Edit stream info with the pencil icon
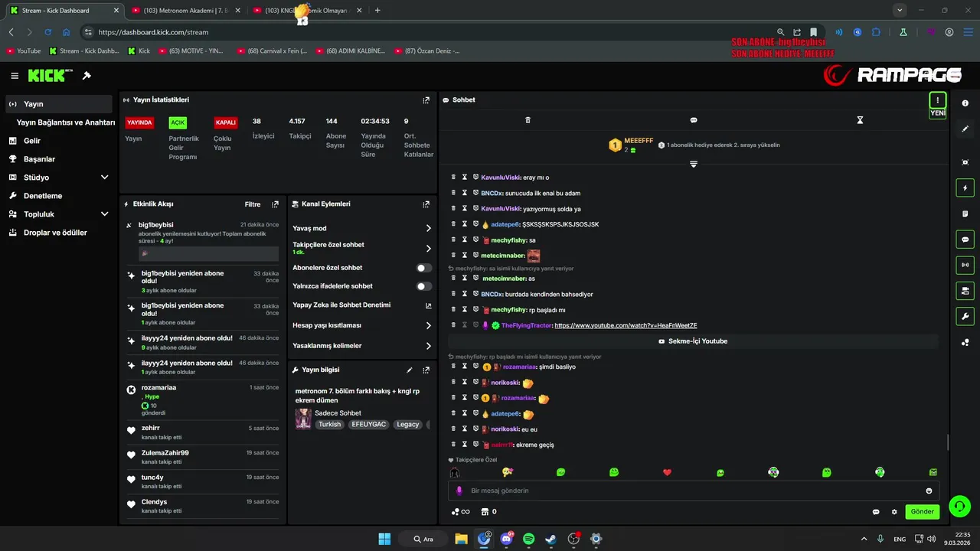Screen dimensions: 980x551 coord(410,370)
